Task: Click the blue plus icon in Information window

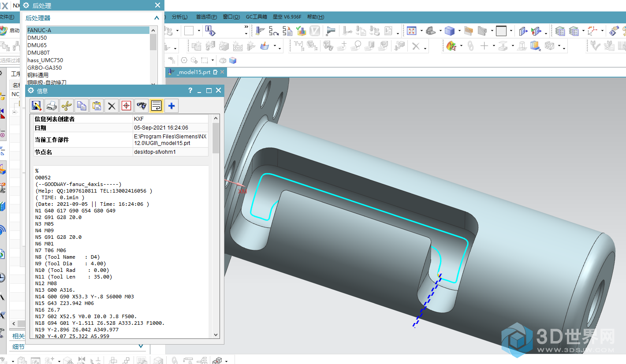Action: point(171,106)
